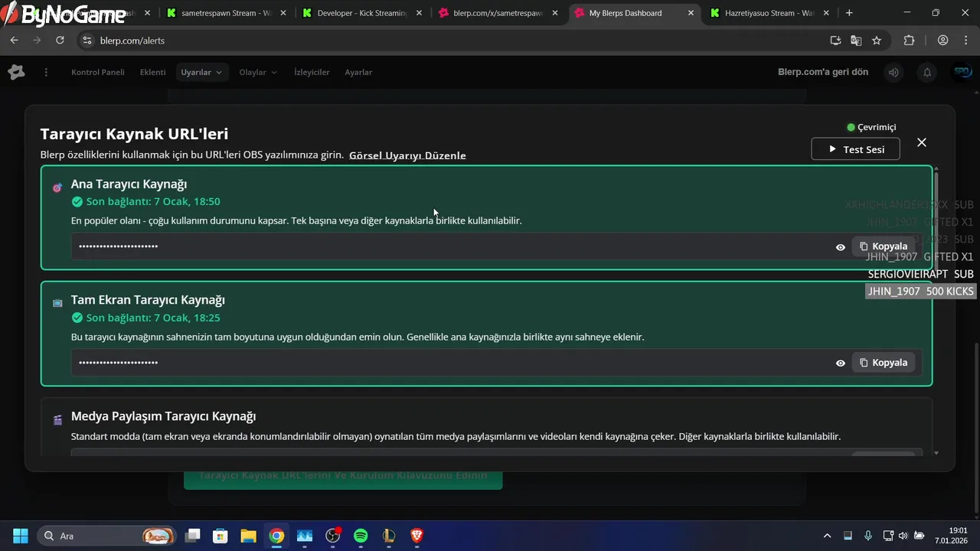Click the Medya Paylaşım Tarayıcı Kaynağı heading
The height and width of the screenshot is (551, 980).
(x=163, y=416)
